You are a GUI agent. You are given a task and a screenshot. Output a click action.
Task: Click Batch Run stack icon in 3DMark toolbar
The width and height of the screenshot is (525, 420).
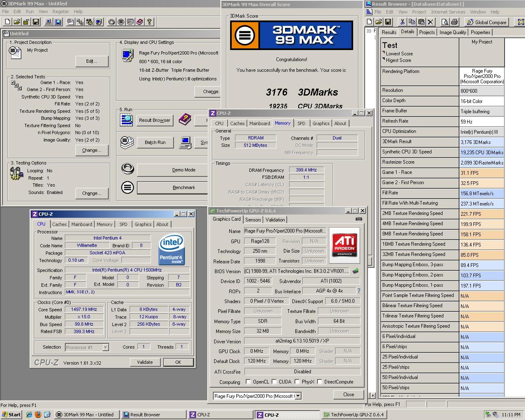tap(130, 22)
